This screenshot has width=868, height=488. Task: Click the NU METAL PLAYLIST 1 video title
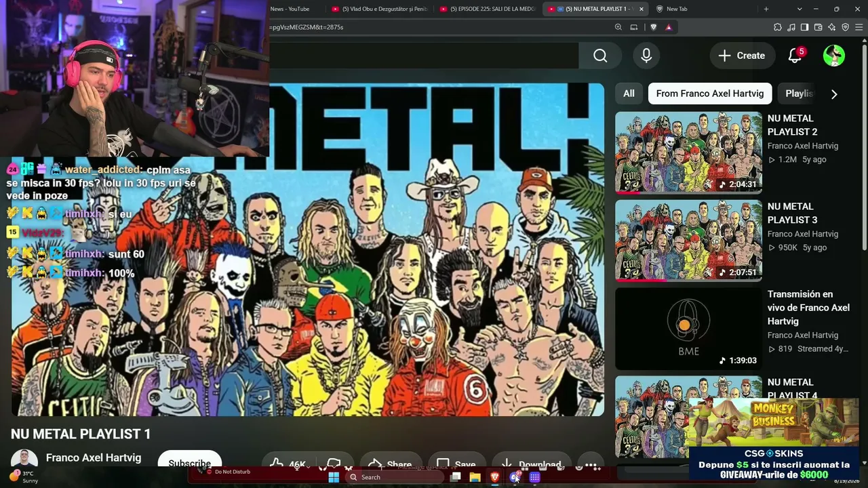coord(81,434)
